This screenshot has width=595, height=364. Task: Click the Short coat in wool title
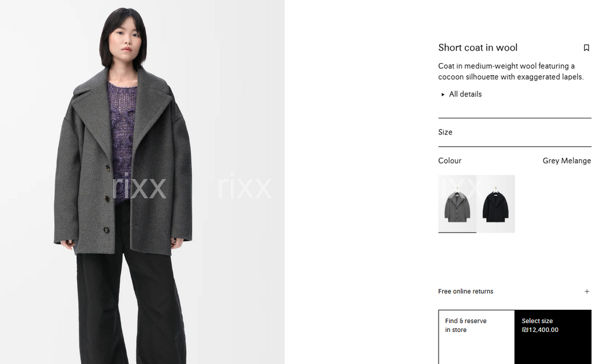point(478,48)
